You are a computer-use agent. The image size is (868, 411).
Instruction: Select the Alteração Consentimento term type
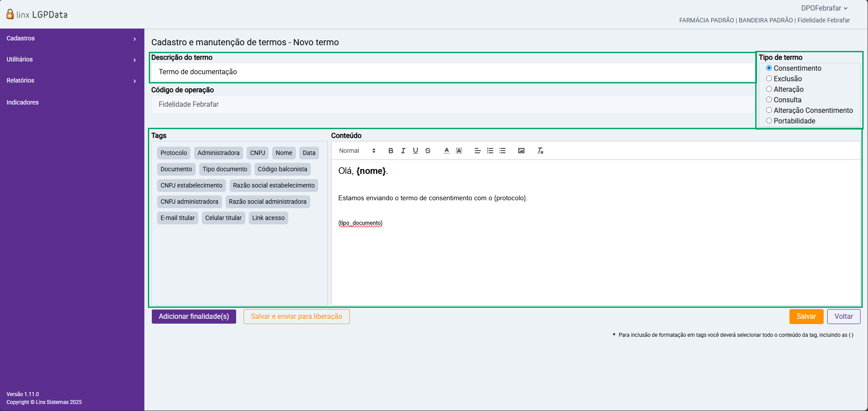pos(769,110)
